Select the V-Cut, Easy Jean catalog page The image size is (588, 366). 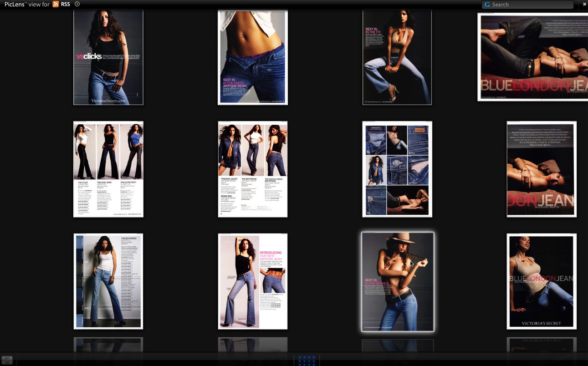pos(108,169)
